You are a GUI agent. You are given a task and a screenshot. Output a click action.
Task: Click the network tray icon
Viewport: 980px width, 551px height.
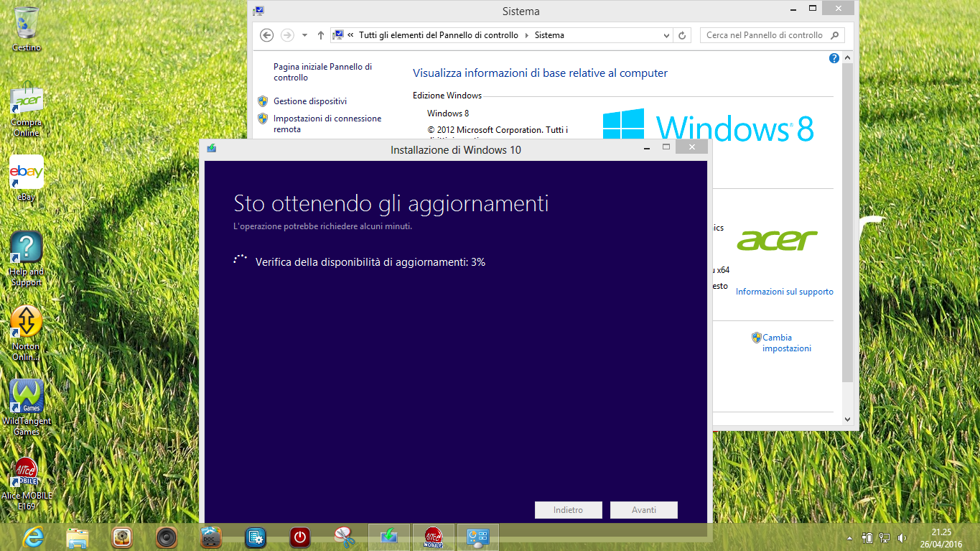point(885,537)
